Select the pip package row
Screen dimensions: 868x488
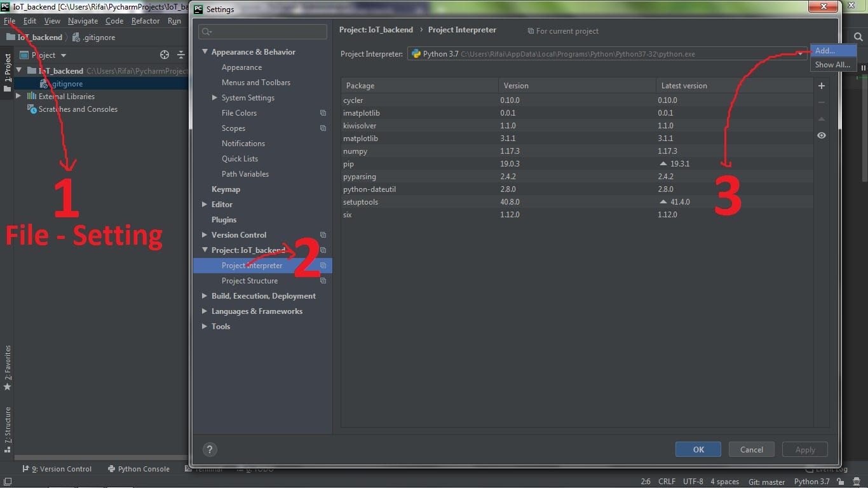[x=577, y=164]
